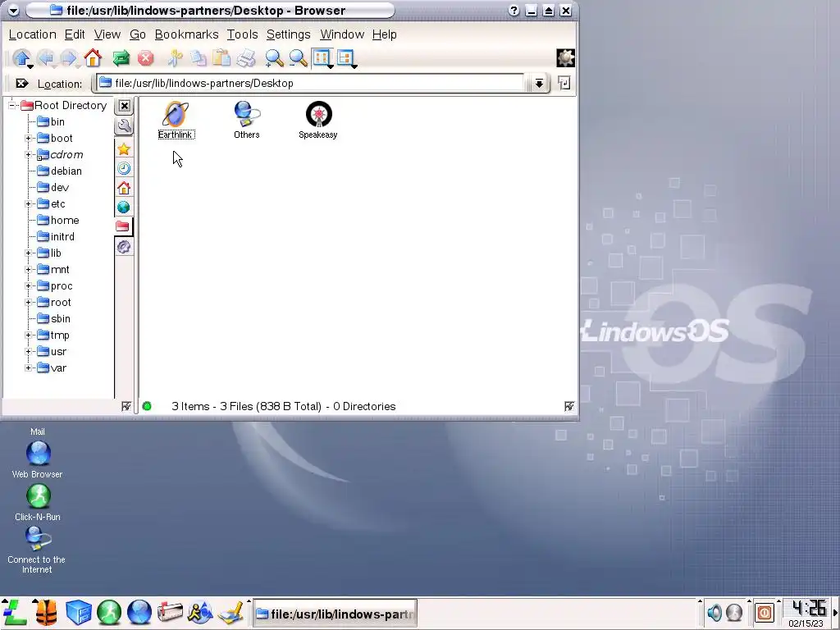Click the Copy toolbar icon

pos(199,58)
